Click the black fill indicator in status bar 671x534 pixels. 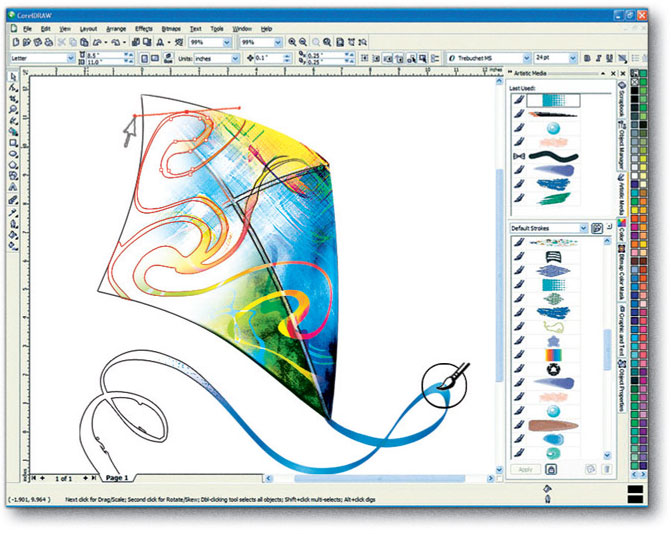[x=635, y=490]
